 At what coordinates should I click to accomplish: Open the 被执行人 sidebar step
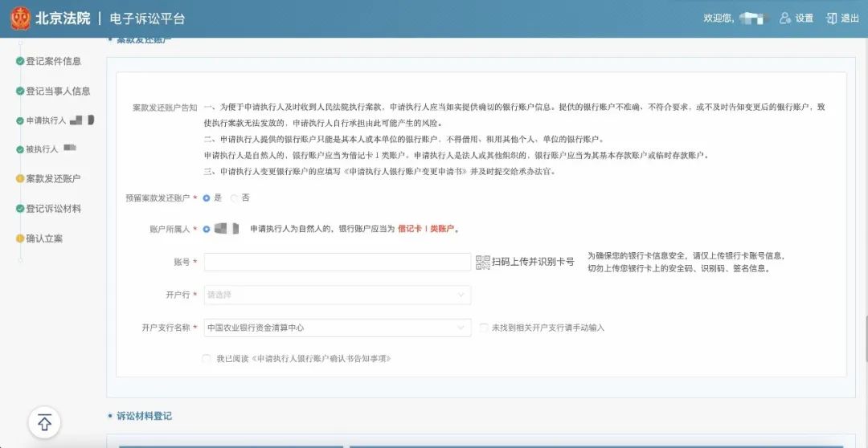point(42,149)
